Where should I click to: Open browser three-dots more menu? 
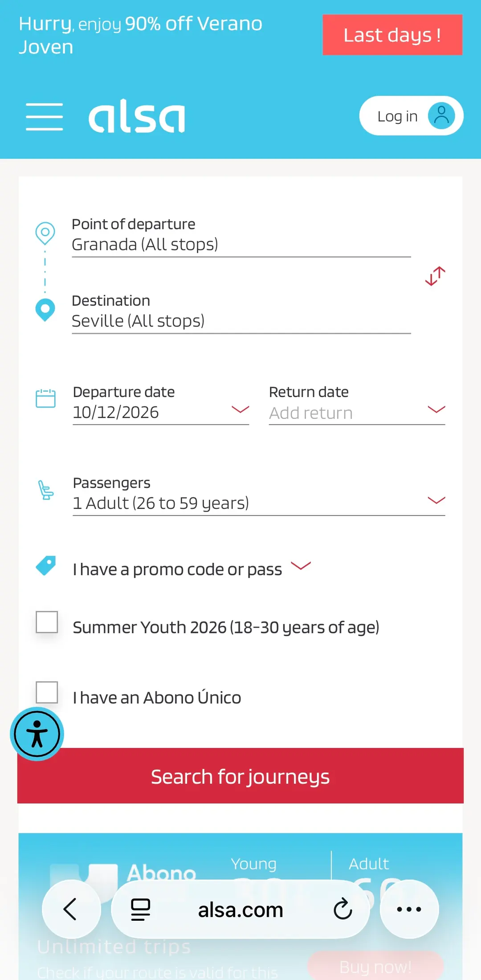409,909
